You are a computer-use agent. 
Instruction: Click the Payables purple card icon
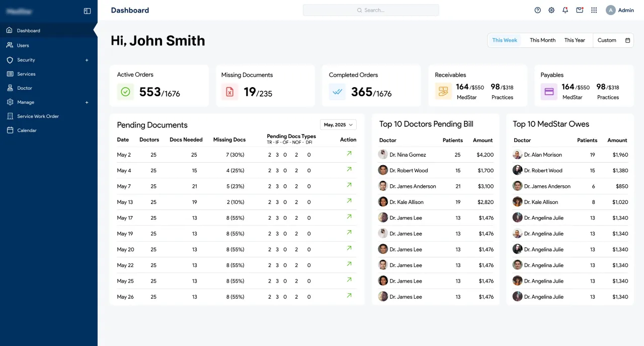pyautogui.click(x=549, y=92)
